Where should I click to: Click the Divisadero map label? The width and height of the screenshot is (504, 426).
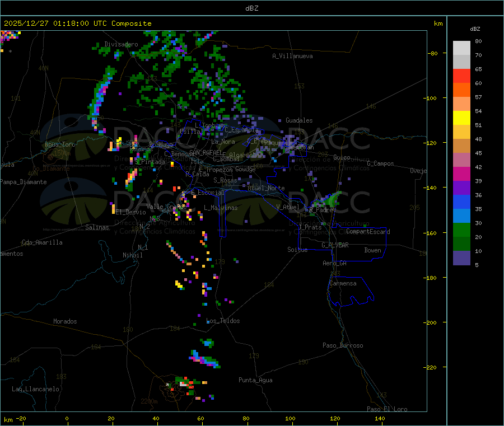121,44
